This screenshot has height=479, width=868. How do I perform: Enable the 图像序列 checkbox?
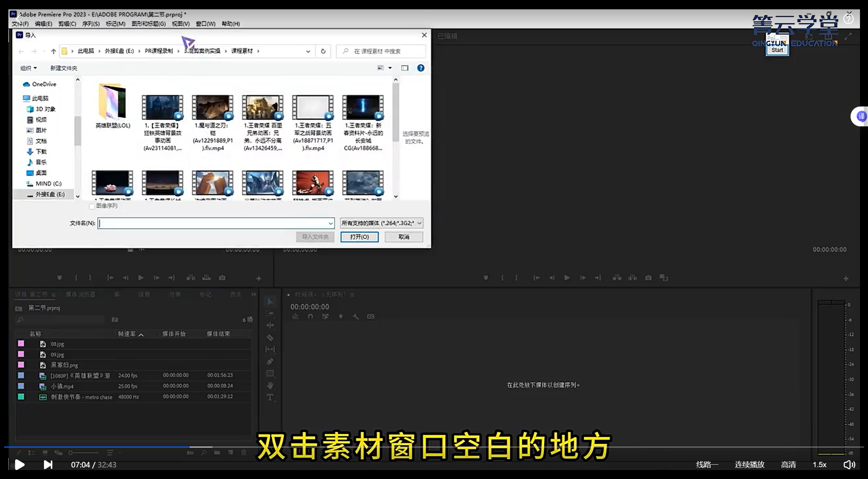92,206
